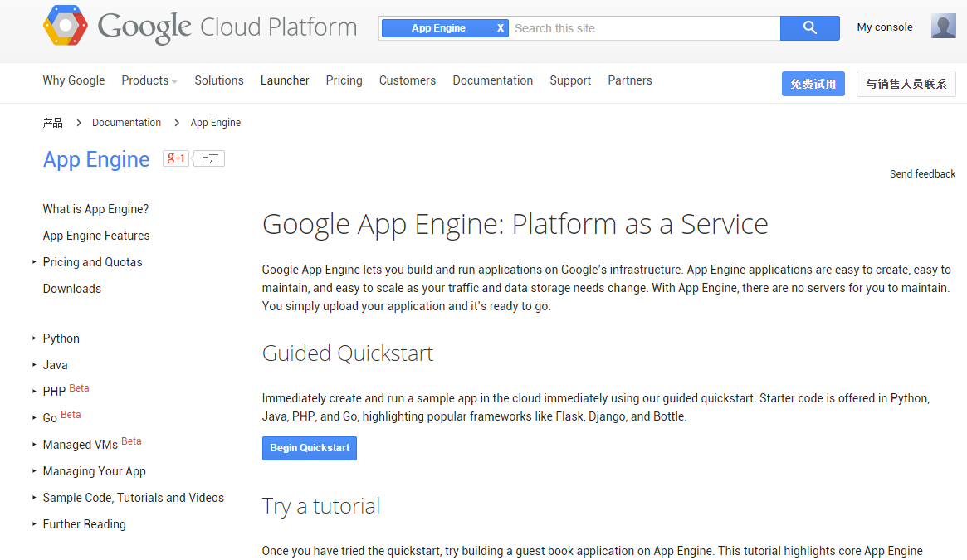This screenshot has width=967, height=560.
Task: Expand Pricing and Quotas tree item
Action: point(35,262)
